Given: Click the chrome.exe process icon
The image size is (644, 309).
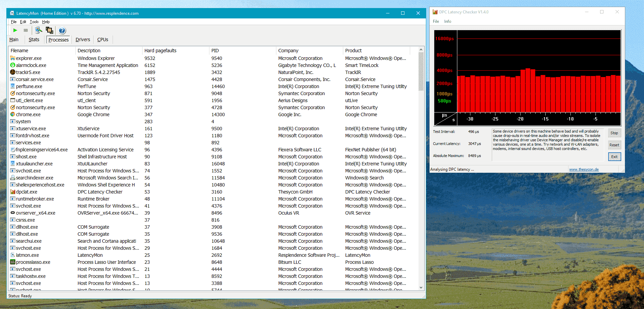Looking at the screenshot, I should point(13,114).
